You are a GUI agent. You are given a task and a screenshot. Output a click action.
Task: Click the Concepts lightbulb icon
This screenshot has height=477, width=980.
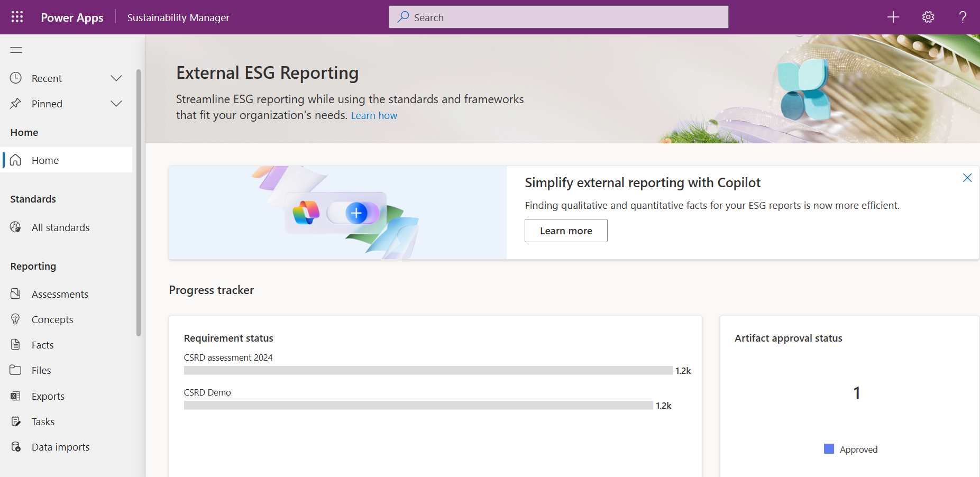coord(16,319)
